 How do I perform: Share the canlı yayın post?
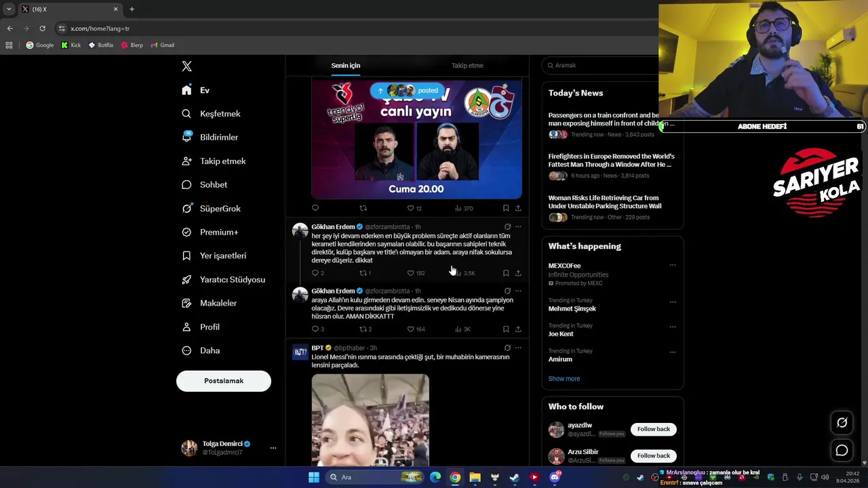(518, 208)
